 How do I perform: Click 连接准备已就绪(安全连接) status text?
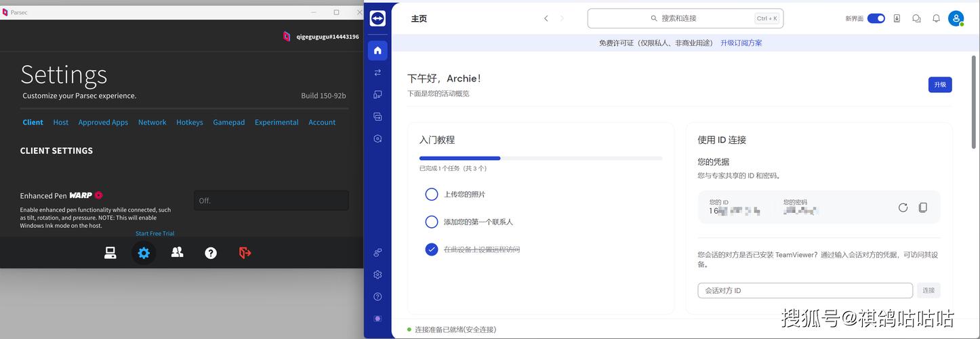pos(455,330)
